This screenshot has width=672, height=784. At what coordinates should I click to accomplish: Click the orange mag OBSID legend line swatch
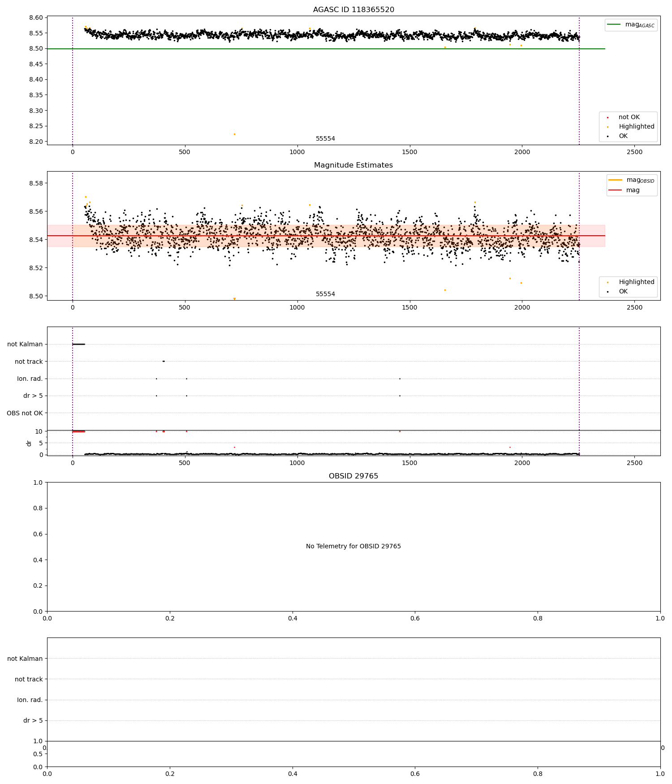pos(616,180)
